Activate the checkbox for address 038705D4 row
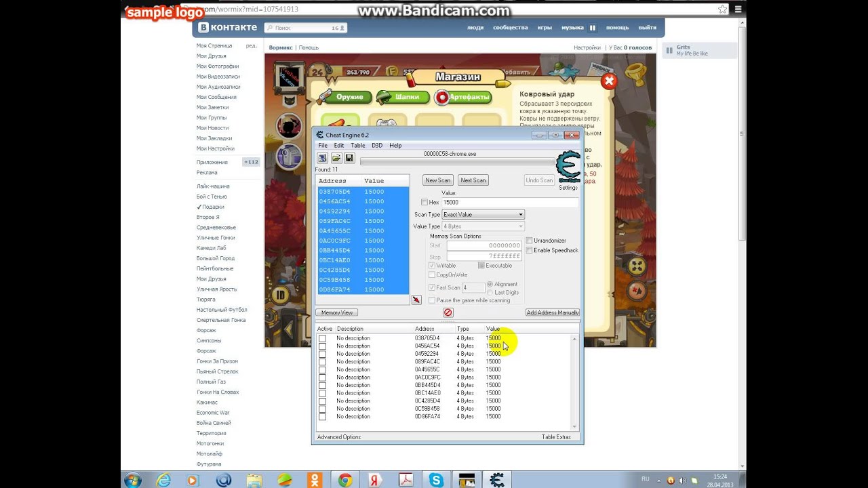 click(322, 338)
